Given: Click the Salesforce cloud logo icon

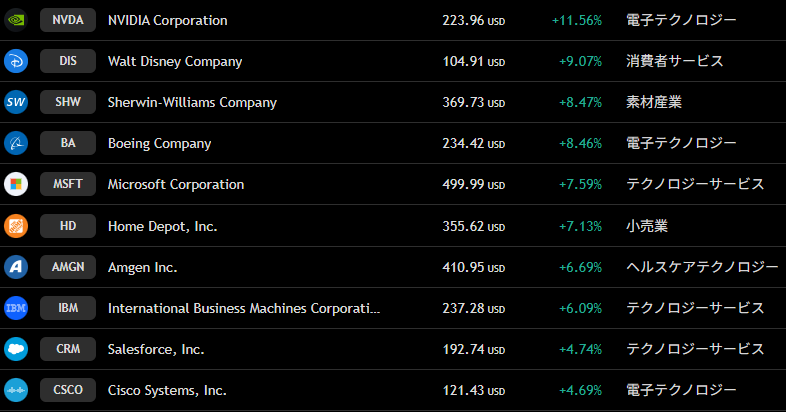Looking at the screenshot, I should pyautogui.click(x=16, y=349).
